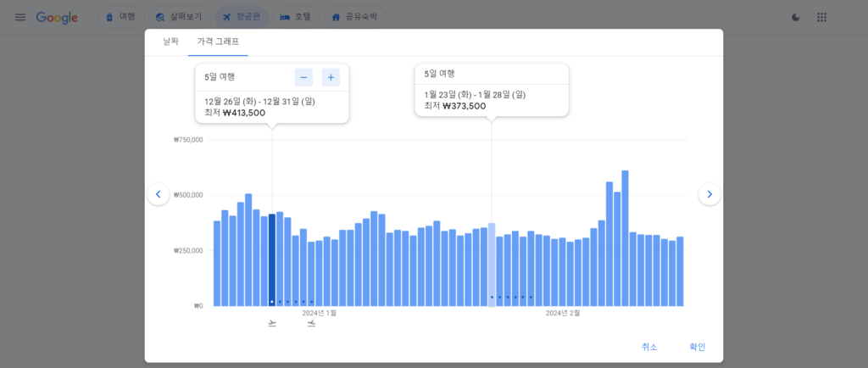Click the highlighted light blue January 23 bar

coord(492,264)
